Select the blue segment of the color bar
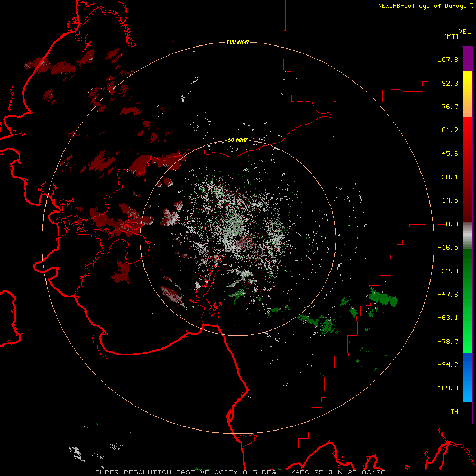This screenshot has height=476, width=476. coord(467,364)
